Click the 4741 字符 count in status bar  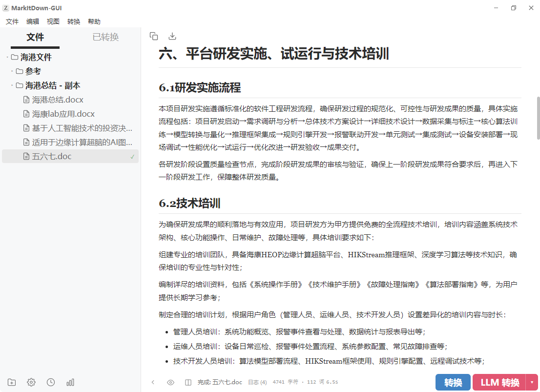tap(285, 382)
